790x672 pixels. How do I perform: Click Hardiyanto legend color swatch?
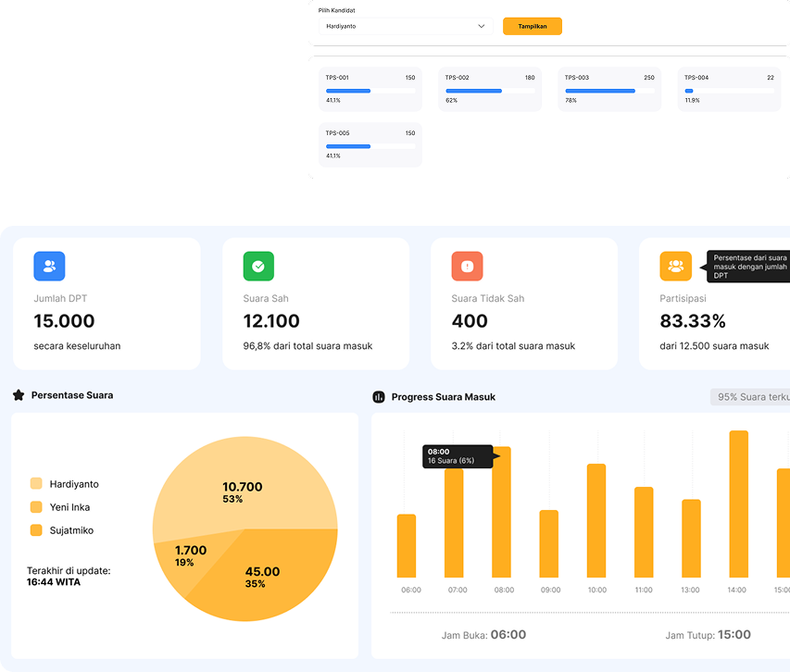click(x=36, y=484)
